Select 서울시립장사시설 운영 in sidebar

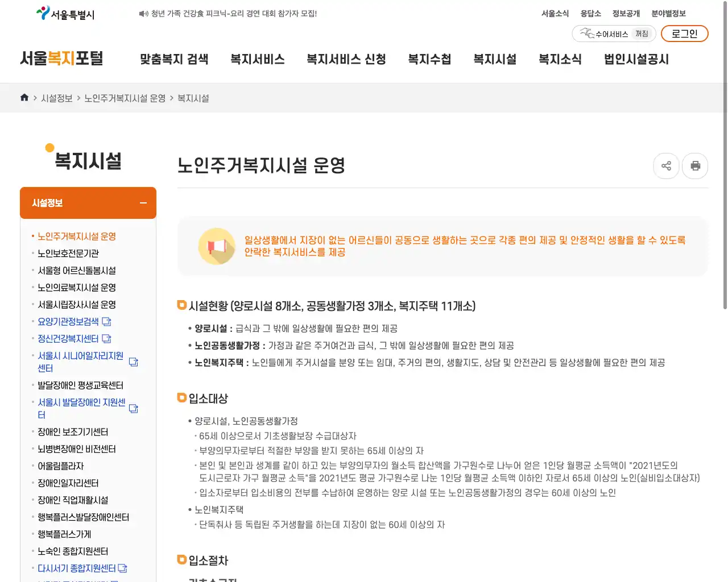[77, 305]
